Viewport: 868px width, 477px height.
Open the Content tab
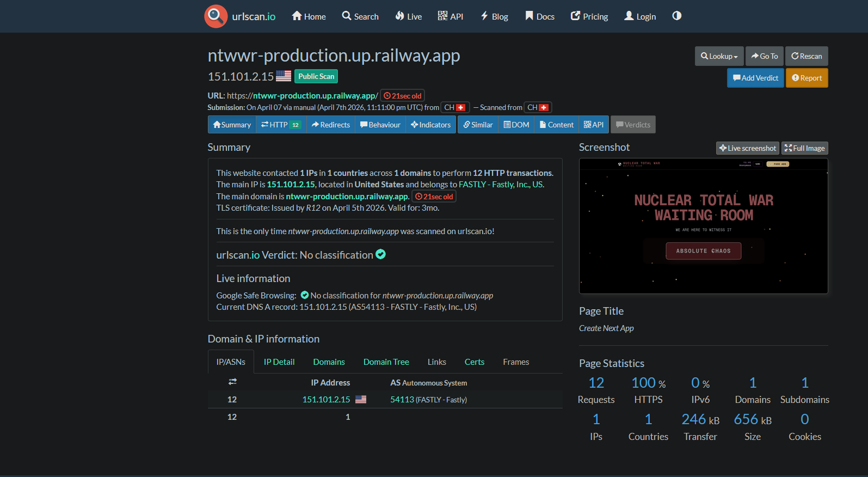point(557,125)
